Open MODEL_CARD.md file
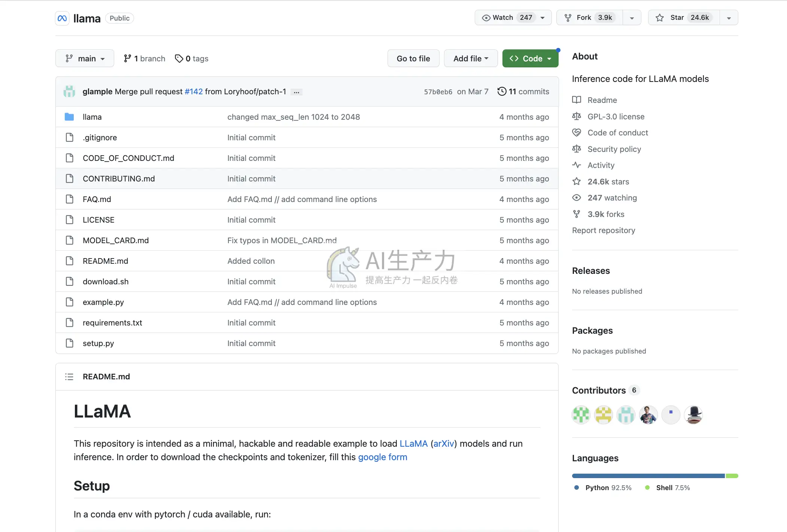The image size is (787, 532). 116,240
